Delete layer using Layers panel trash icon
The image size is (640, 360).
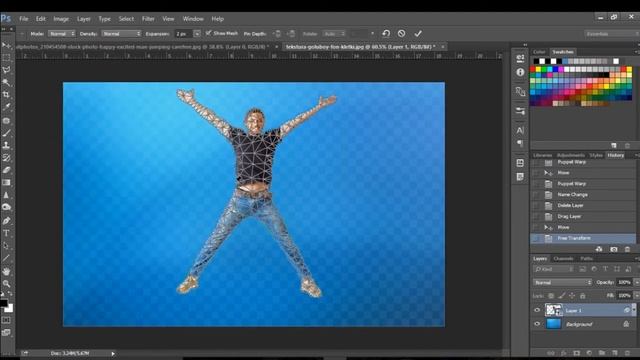(627, 353)
